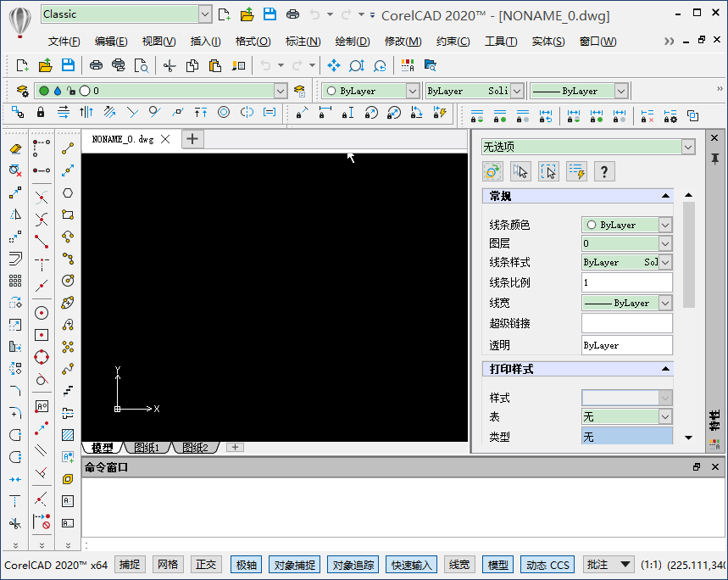Click the Print icon in the standard toolbar

(96, 65)
